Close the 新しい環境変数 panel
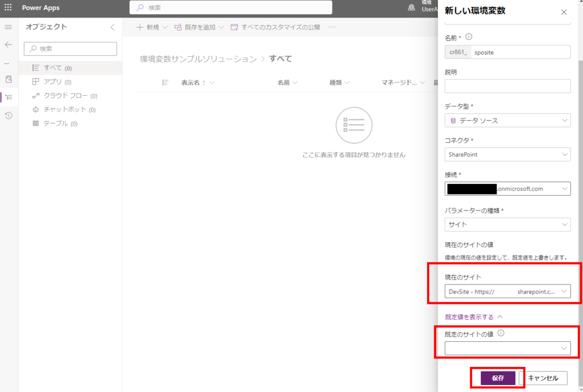583x392 pixels. point(564,13)
